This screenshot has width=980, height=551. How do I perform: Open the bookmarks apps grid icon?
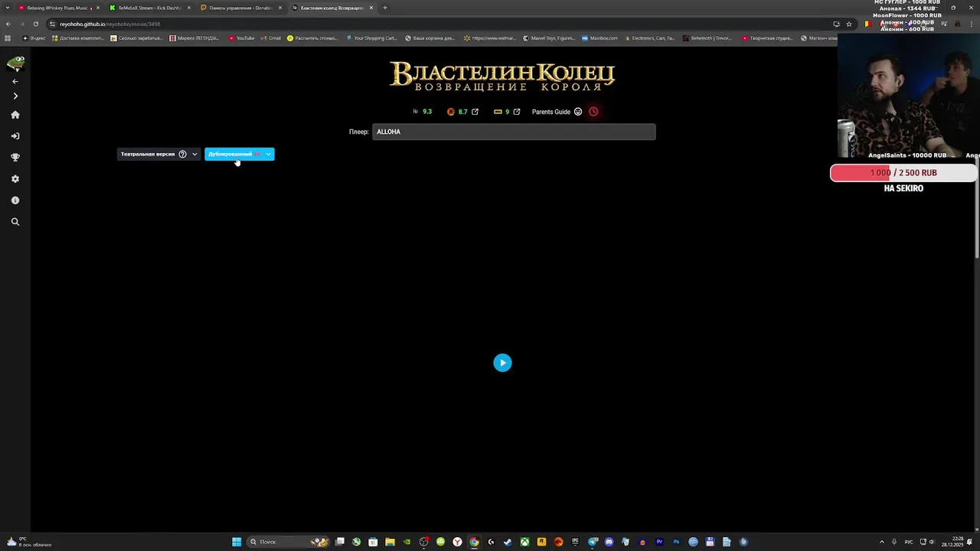tap(8, 38)
